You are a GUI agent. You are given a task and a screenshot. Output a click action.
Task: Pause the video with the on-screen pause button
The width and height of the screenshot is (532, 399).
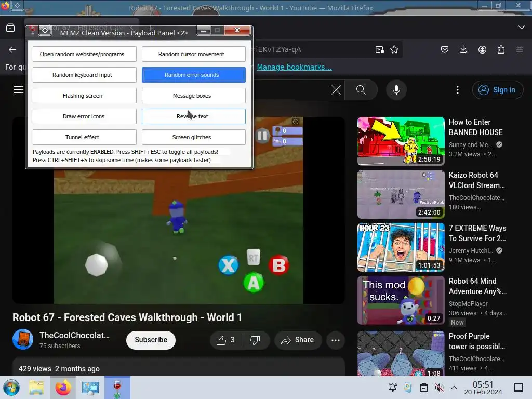coord(262,136)
